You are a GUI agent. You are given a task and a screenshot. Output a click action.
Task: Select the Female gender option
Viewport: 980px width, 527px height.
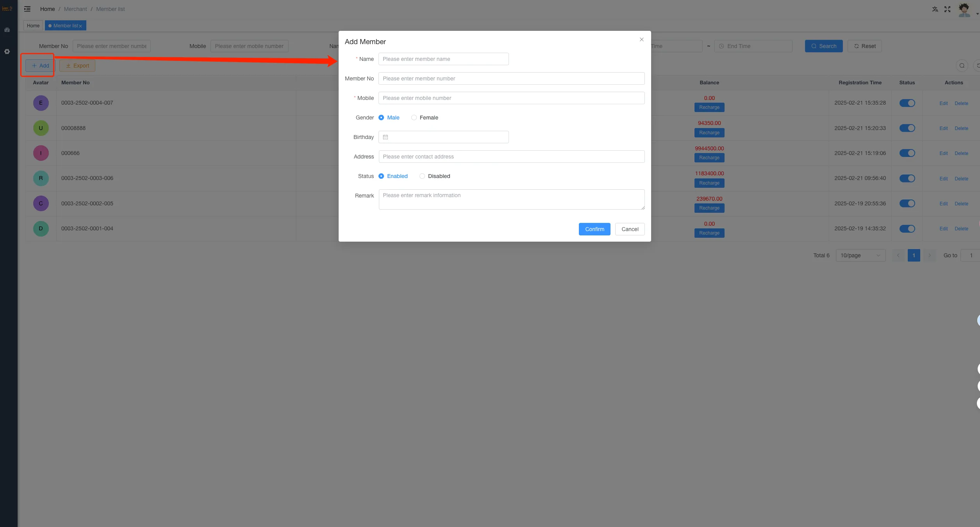click(425, 118)
